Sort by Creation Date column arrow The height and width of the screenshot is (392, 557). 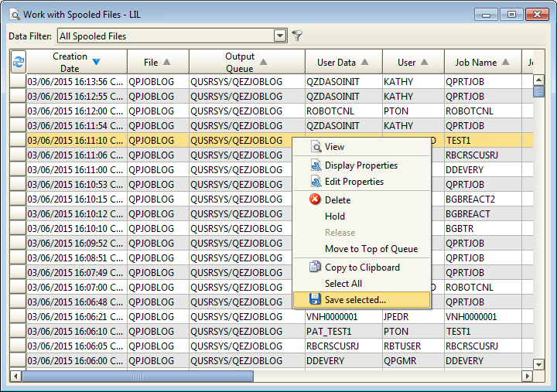click(96, 62)
